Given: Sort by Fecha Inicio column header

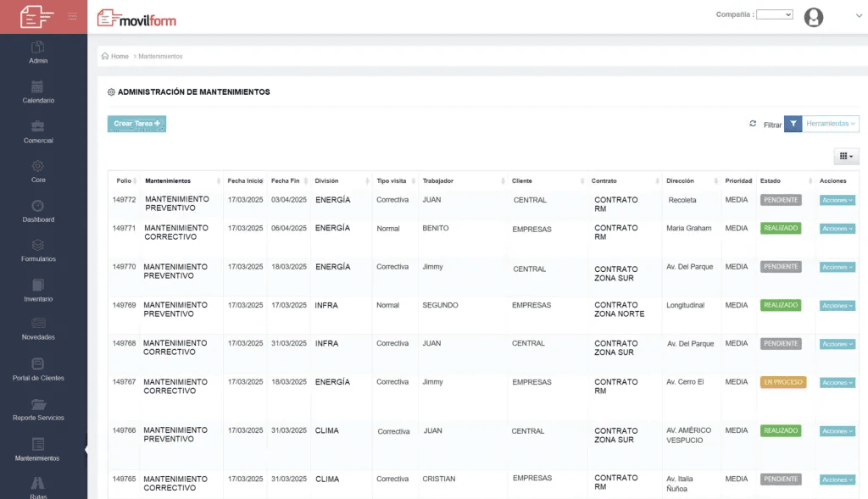Looking at the screenshot, I should (245, 181).
